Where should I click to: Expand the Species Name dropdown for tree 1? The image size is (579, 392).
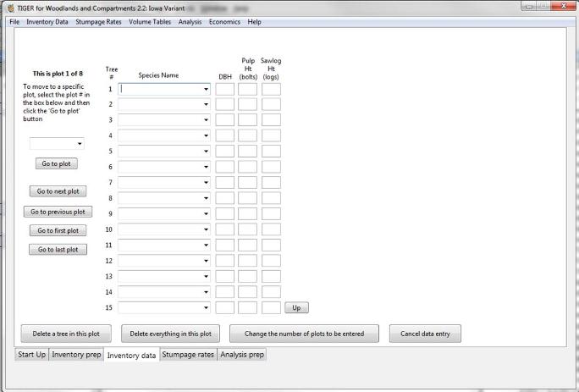coord(206,88)
